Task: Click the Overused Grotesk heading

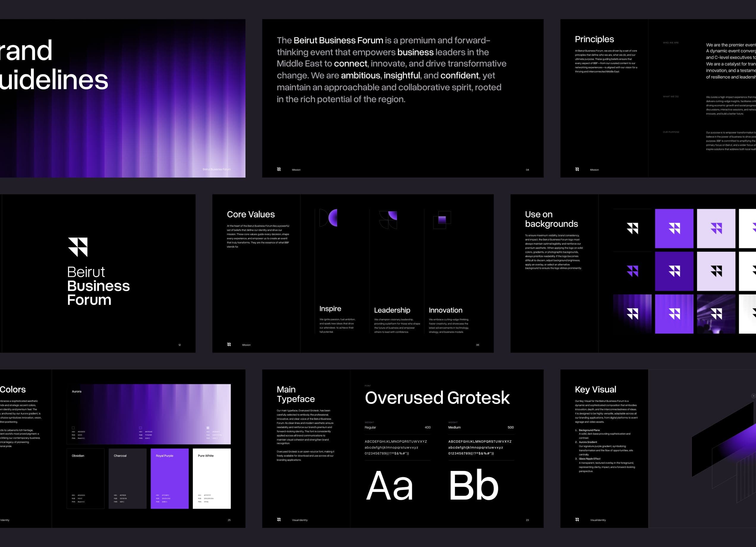Action: (437, 397)
